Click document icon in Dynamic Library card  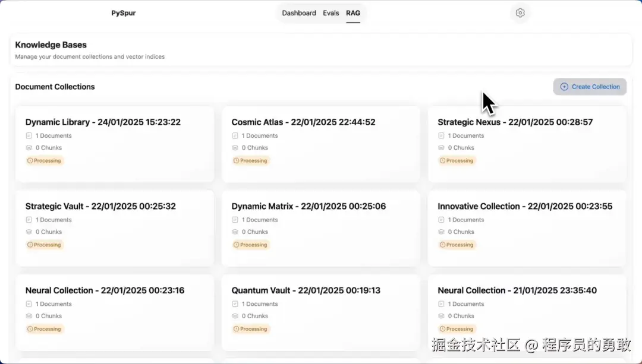coord(29,135)
